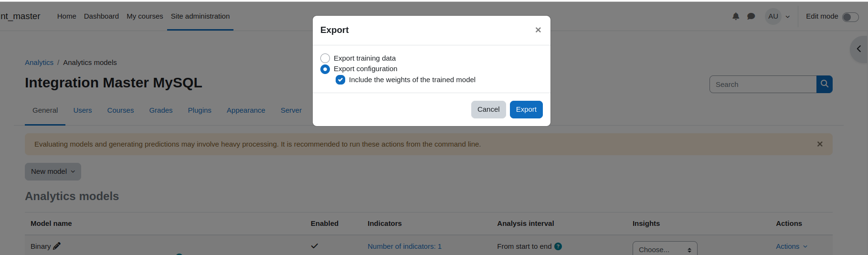Open the AU user menu dropdown
This screenshot has width=868, height=255.
click(x=778, y=16)
